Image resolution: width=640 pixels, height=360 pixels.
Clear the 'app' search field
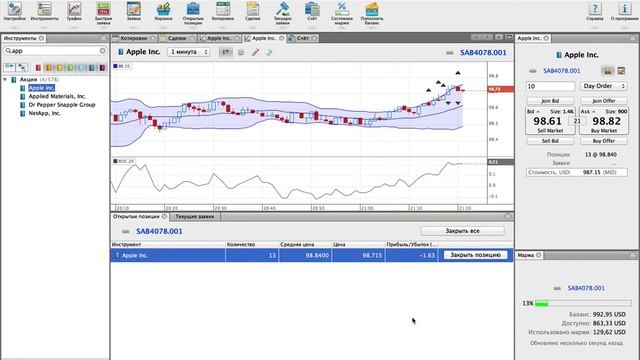(102, 51)
